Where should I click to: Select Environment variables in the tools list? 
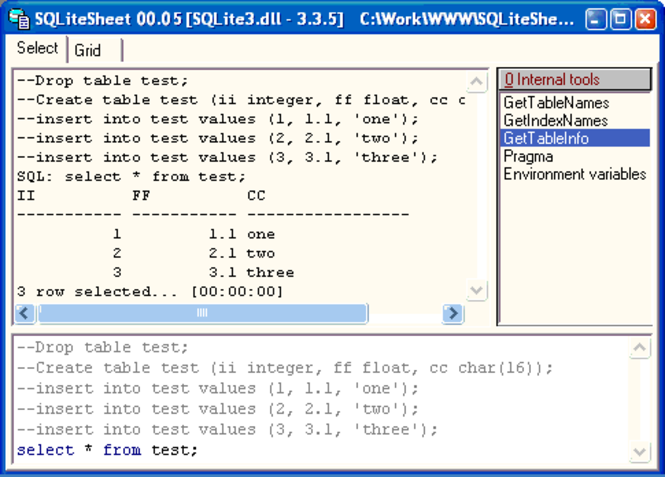point(575,174)
